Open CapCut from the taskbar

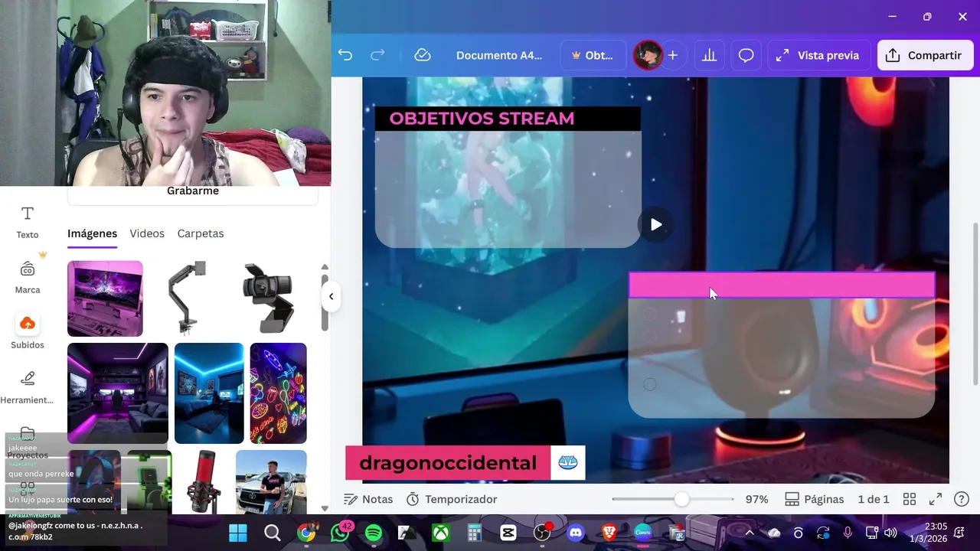508,533
